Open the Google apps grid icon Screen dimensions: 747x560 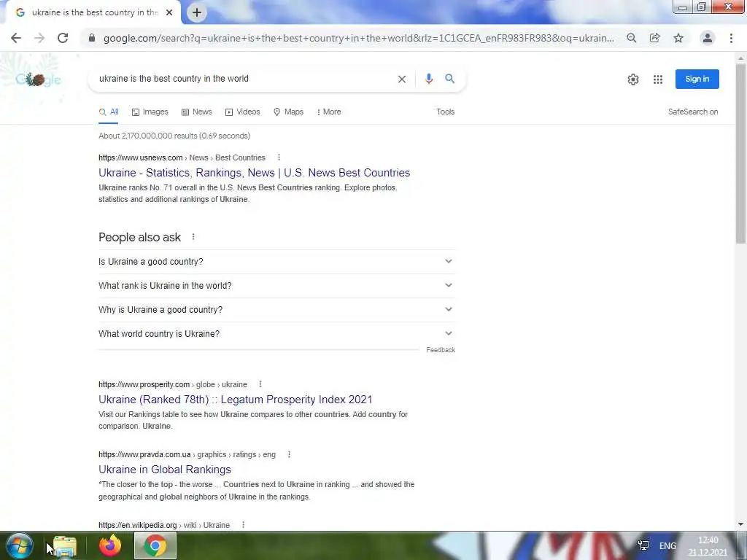[658, 79]
